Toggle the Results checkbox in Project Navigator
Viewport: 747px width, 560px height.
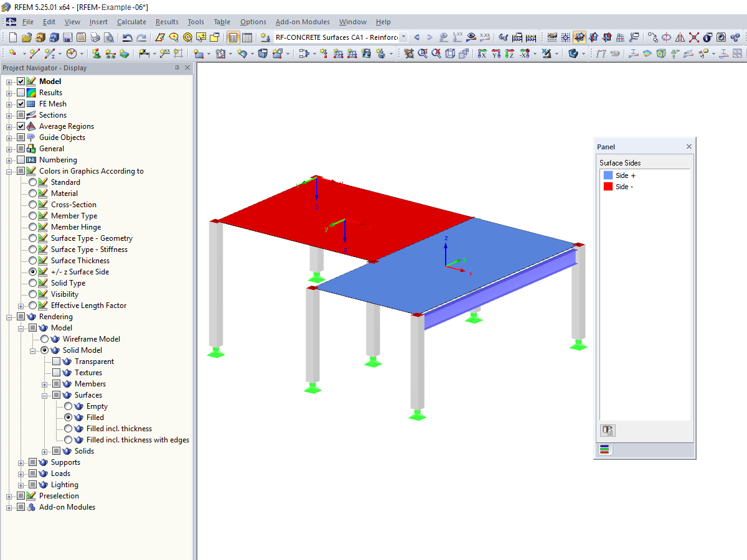21,92
